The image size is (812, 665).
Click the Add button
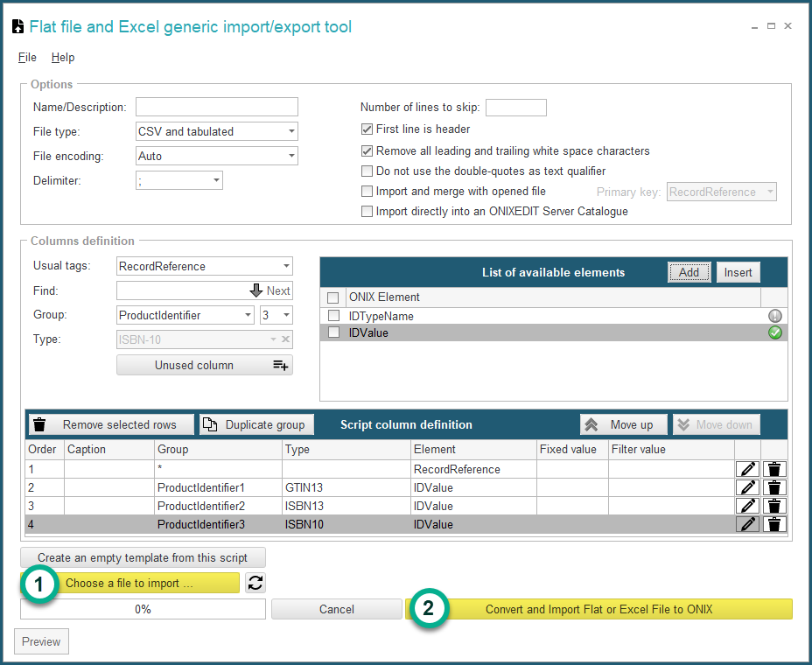(x=689, y=272)
